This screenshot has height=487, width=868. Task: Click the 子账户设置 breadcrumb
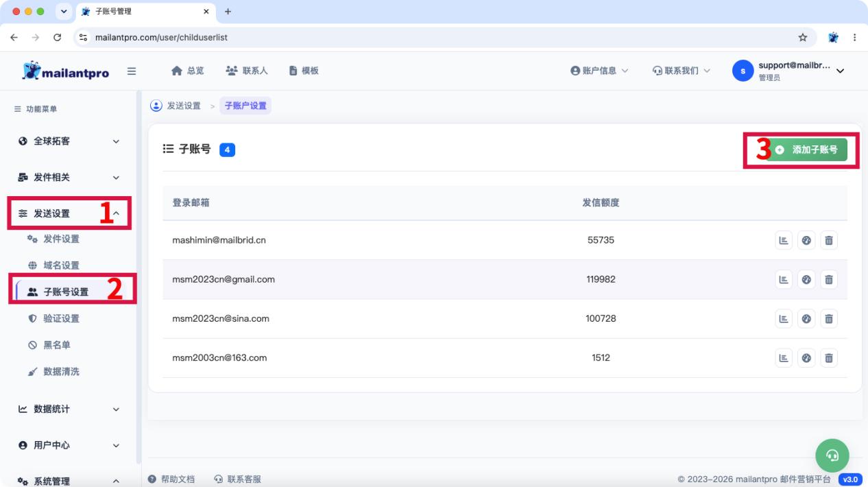(x=245, y=106)
